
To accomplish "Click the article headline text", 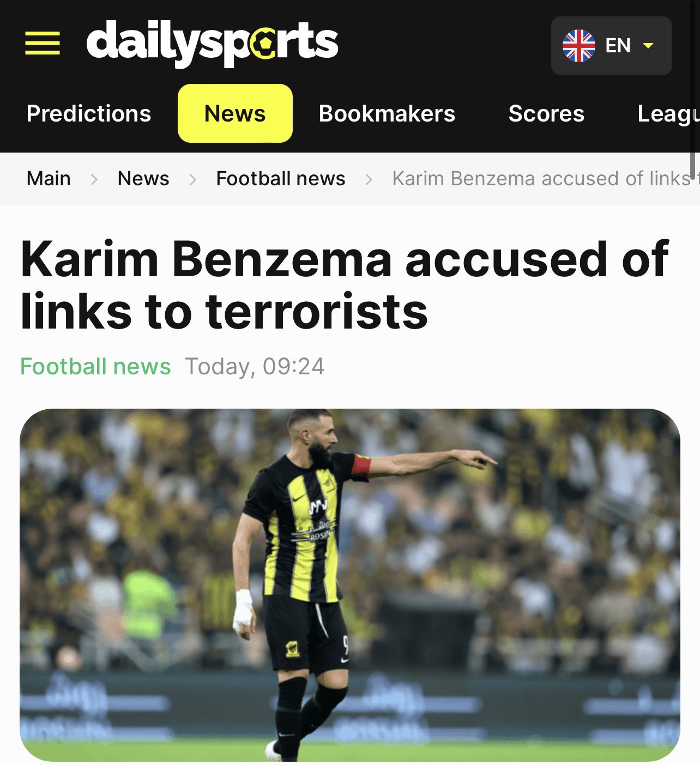I will pos(345,286).
